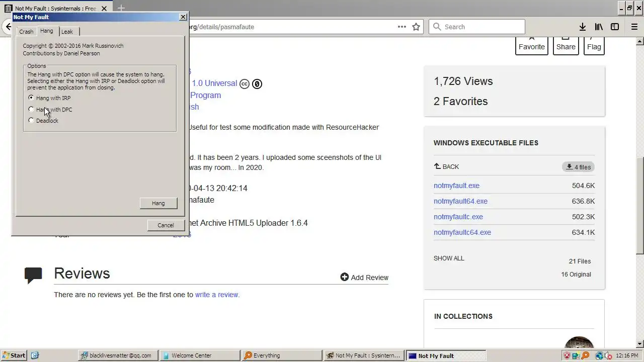Open the Library icon in Firefox toolbar
Screen dimensions: 644x362
tap(599, 27)
